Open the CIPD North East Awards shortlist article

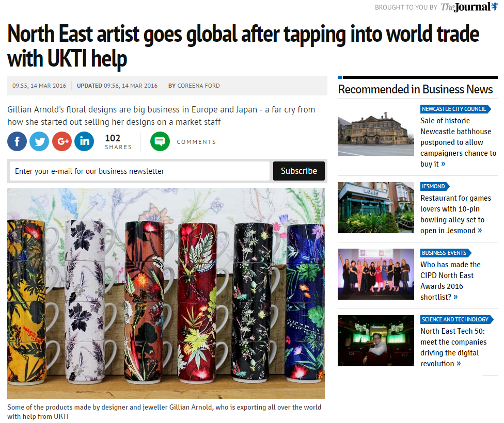[450, 281]
